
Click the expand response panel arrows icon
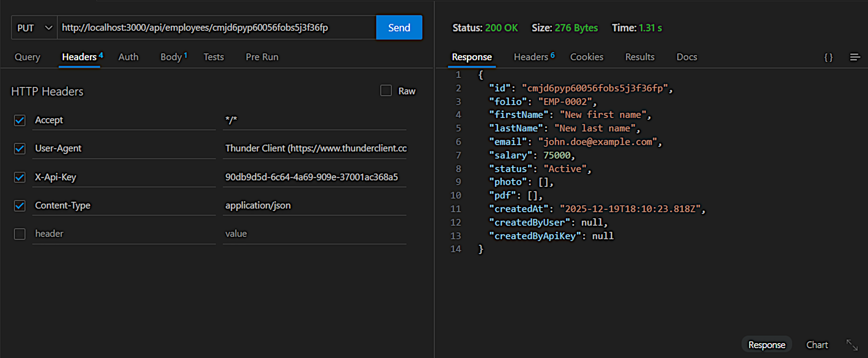click(852, 345)
